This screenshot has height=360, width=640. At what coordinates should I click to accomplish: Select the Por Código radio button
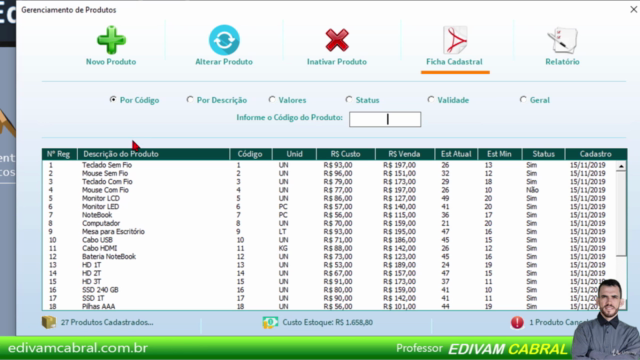click(x=113, y=100)
